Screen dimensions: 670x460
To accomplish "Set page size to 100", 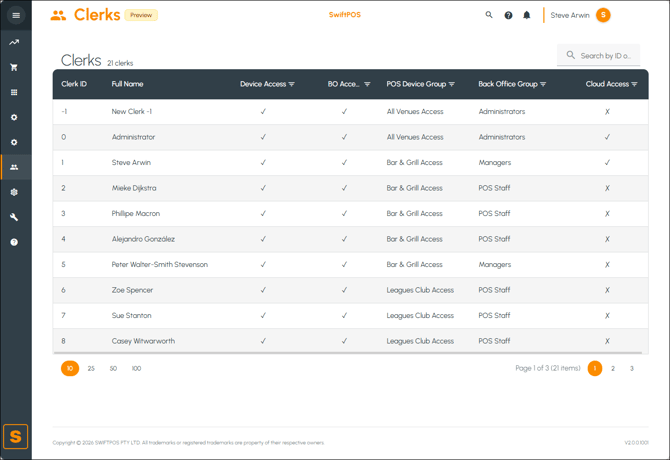I will (x=136, y=368).
